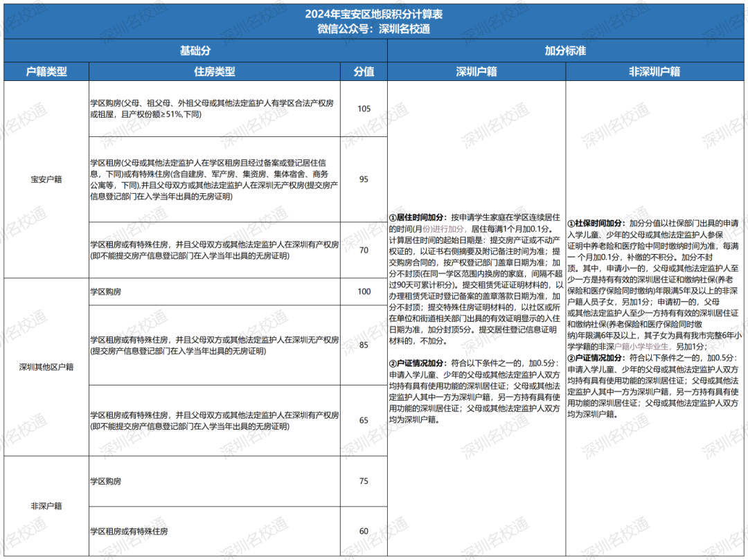Click the "分值" column header
748x560 pixels.
[x=364, y=71]
